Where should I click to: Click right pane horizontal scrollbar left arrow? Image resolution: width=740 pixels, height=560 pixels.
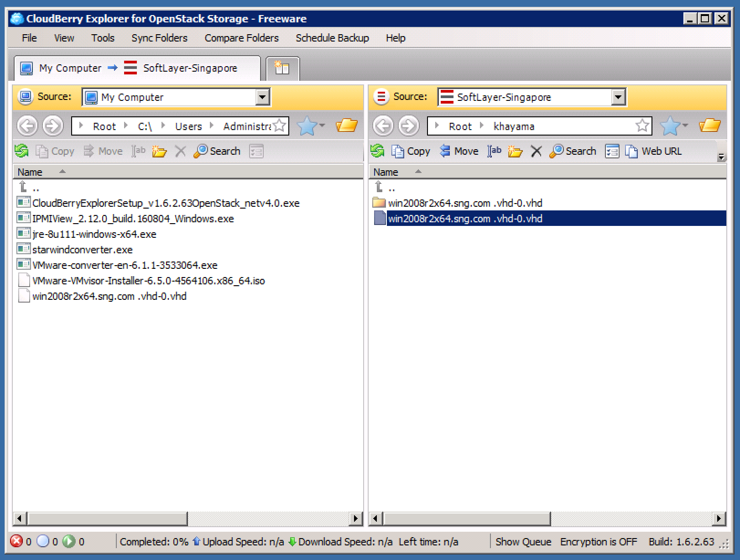point(376,518)
